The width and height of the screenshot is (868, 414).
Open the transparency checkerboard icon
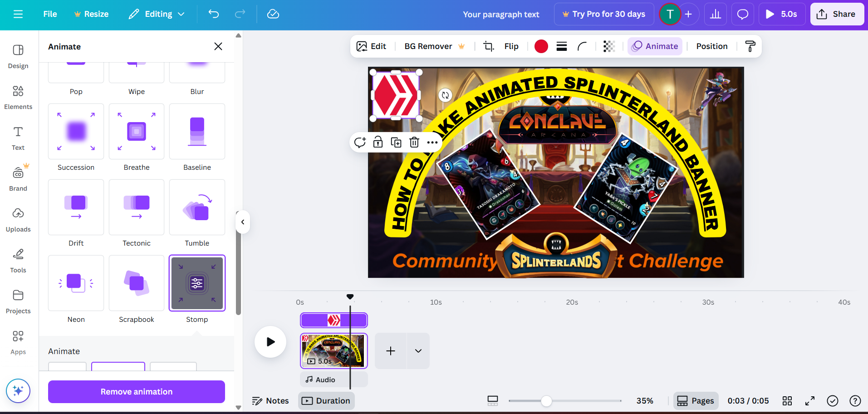click(x=609, y=46)
